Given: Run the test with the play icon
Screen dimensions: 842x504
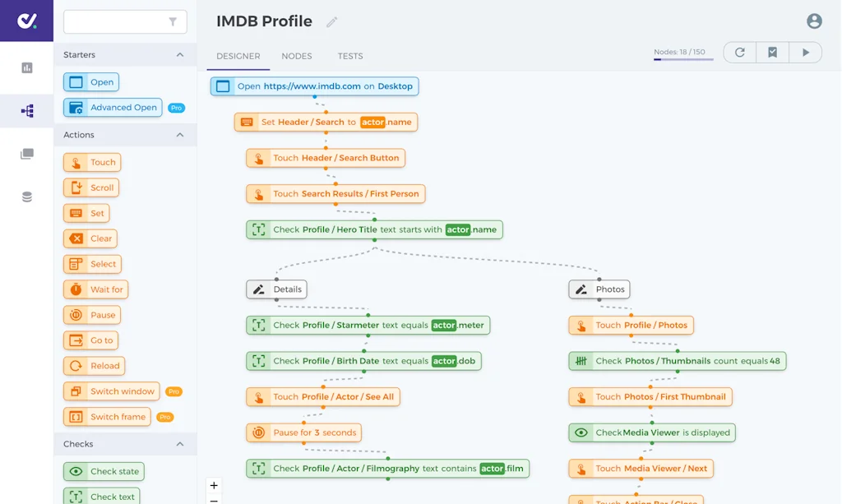Looking at the screenshot, I should click(806, 52).
